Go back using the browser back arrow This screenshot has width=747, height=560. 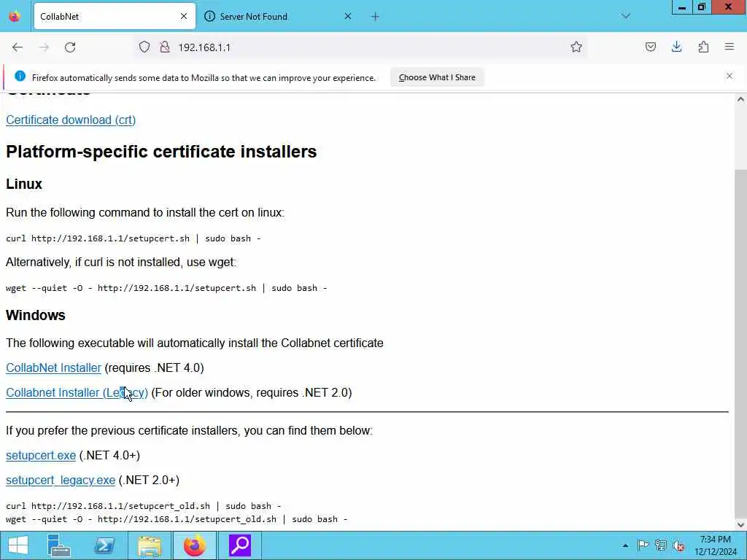tap(18, 47)
